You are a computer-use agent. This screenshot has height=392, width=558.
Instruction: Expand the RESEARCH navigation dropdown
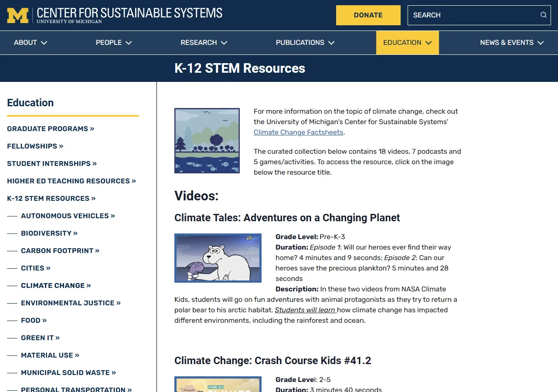204,42
